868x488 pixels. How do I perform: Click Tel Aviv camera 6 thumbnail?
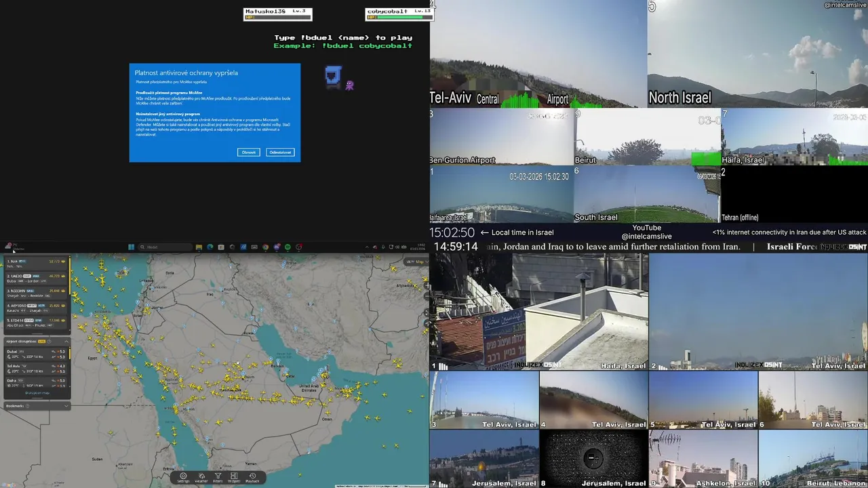(x=813, y=400)
